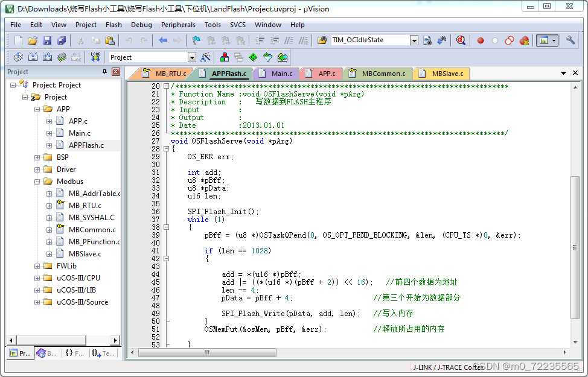Translate the current file icon
The height and width of the screenshot is (377, 588).
coord(18,57)
